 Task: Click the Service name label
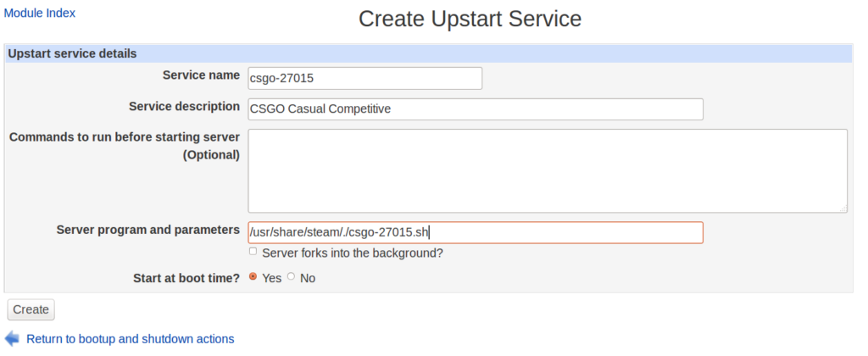coord(201,75)
